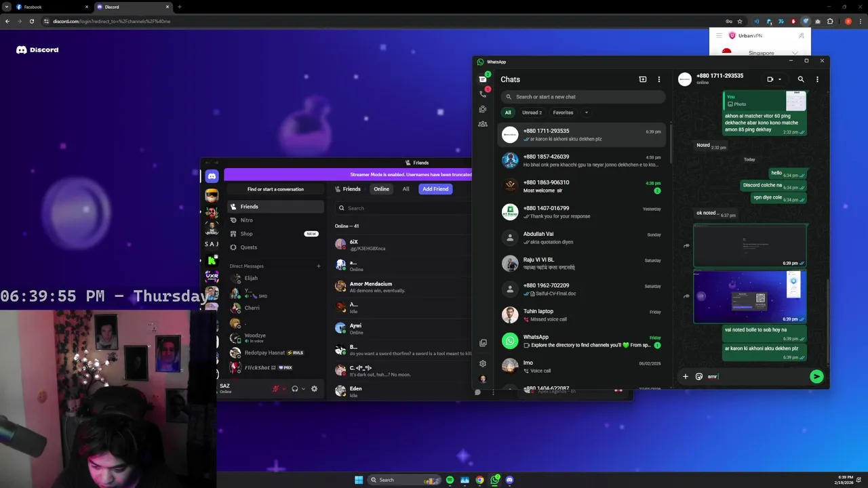Screen dimensions: 868x488
Task: Expand headphone output options arrow
Action: 303,389
